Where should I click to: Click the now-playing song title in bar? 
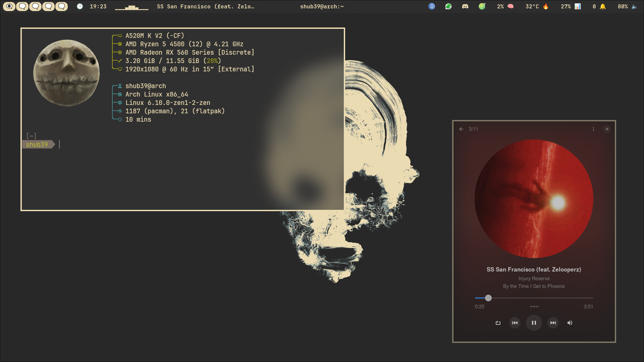205,6
